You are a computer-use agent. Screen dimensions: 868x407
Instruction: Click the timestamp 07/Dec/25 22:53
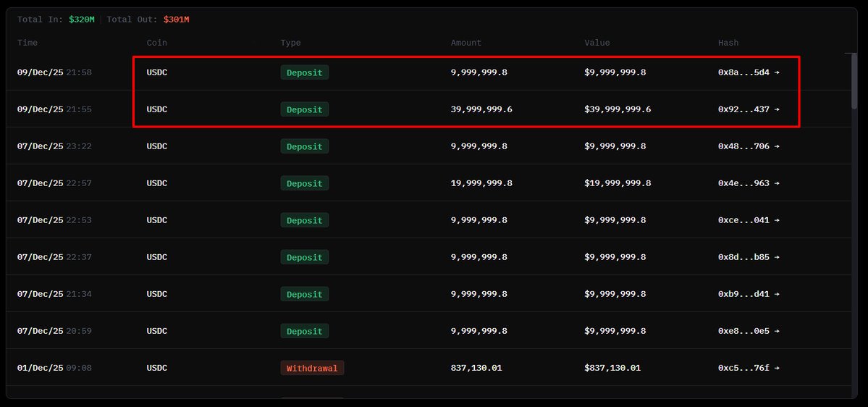click(x=54, y=220)
